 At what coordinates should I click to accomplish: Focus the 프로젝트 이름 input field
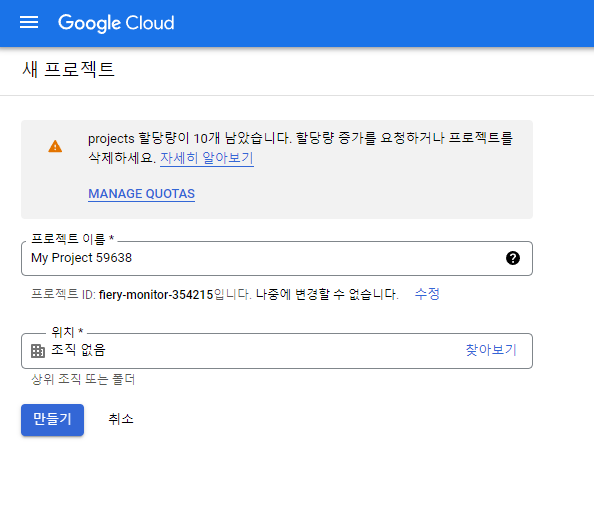(x=277, y=258)
